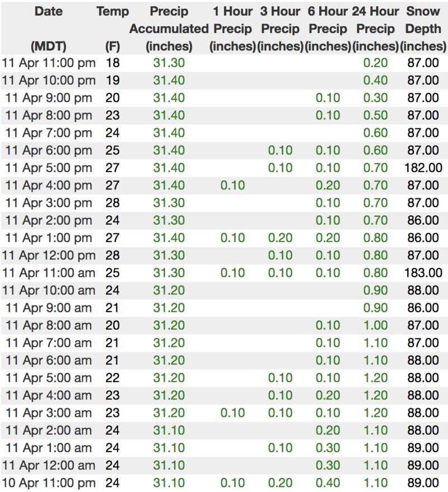
Task: Select the 3 Hour Precip column header
Action: pyautogui.click(x=280, y=28)
